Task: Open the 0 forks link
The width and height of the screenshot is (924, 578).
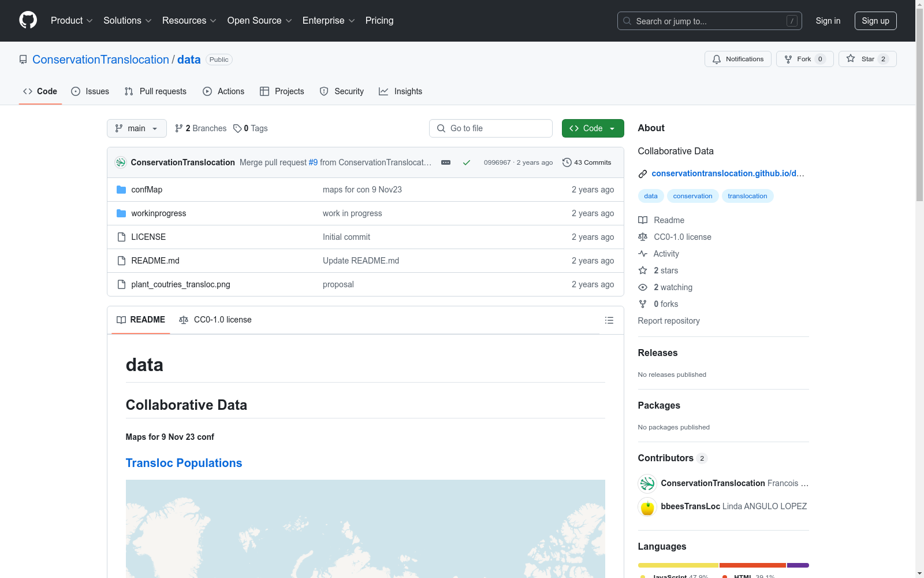Action: tap(658, 304)
